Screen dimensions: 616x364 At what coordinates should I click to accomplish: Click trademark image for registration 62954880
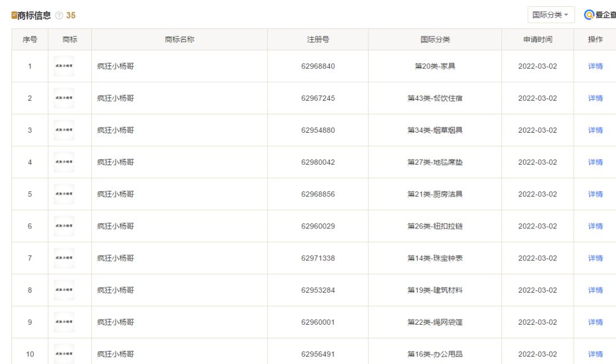pyautogui.click(x=63, y=130)
